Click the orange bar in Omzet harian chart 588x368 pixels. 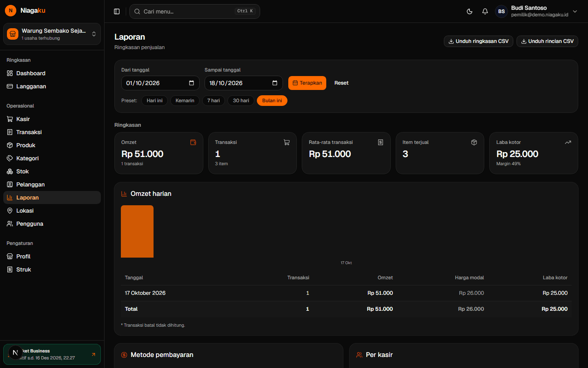[x=137, y=231]
